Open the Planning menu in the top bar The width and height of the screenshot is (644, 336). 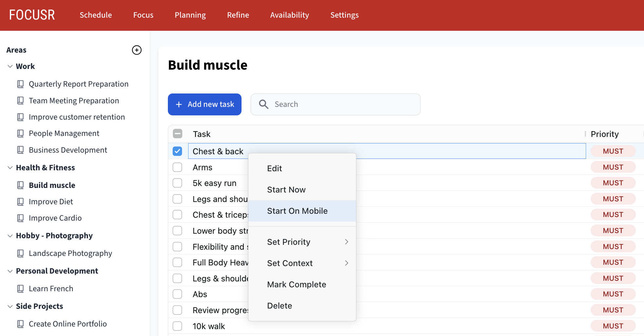pos(190,15)
